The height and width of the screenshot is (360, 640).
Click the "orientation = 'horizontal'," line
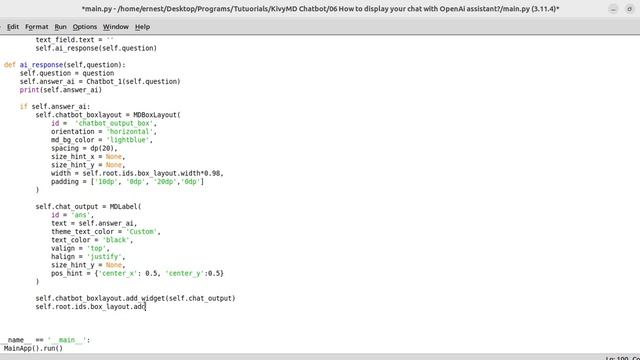point(104,132)
